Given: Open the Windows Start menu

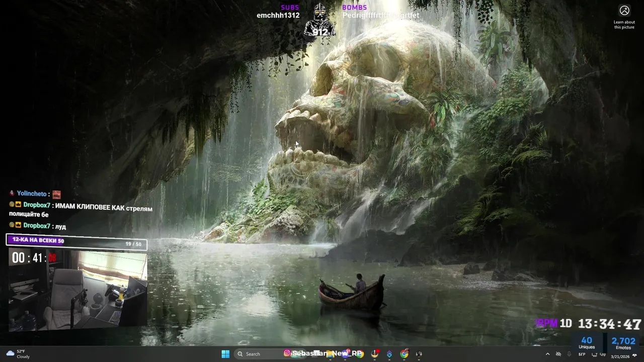Looking at the screenshot, I should [x=225, y=354].
